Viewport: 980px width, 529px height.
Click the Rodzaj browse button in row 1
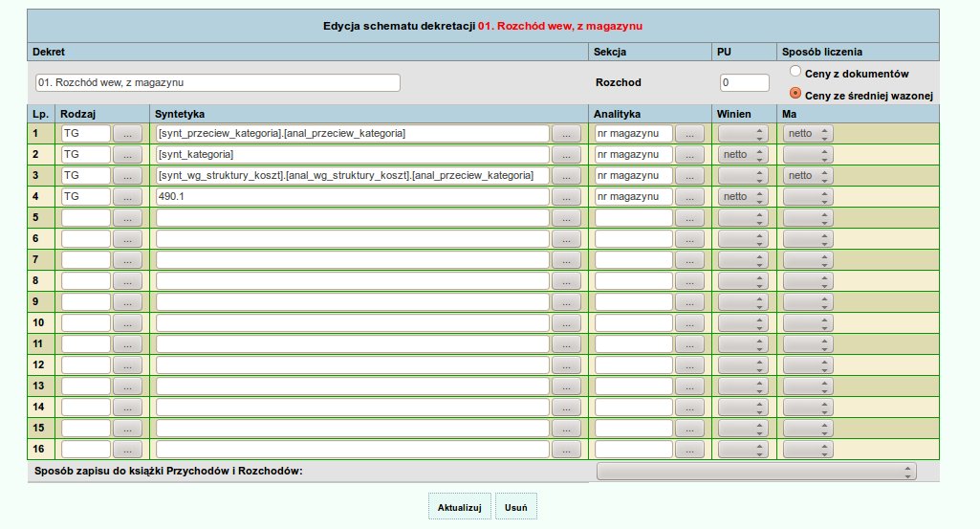tap(128, 134)
